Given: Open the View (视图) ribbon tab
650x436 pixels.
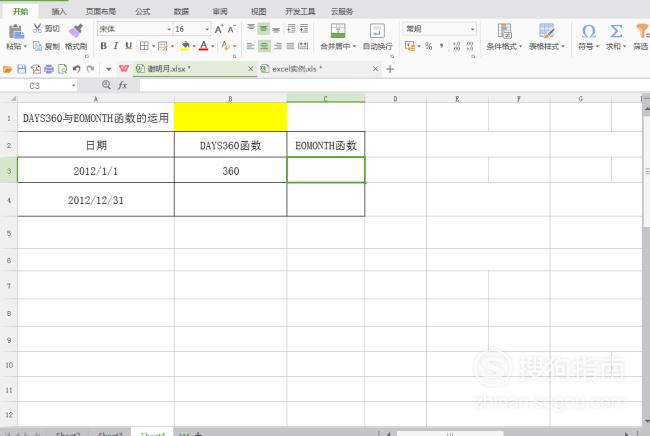Looking at the screenshot, I should click(259, 12).
